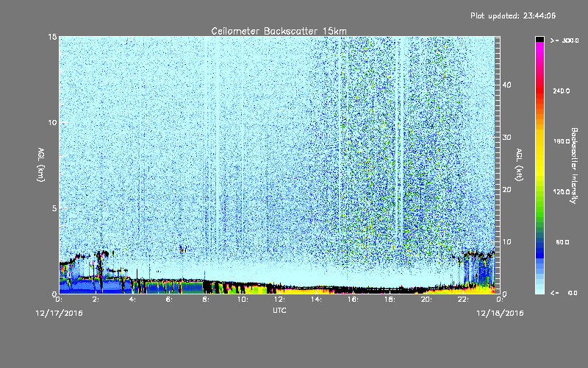Select the '120.0' colorbar label
This screenshot has width=588, height=368.
pyautogui.click(x=562, y=192)
